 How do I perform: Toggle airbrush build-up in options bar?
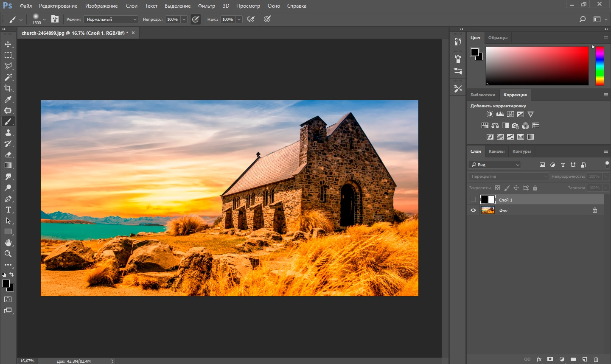251,19
